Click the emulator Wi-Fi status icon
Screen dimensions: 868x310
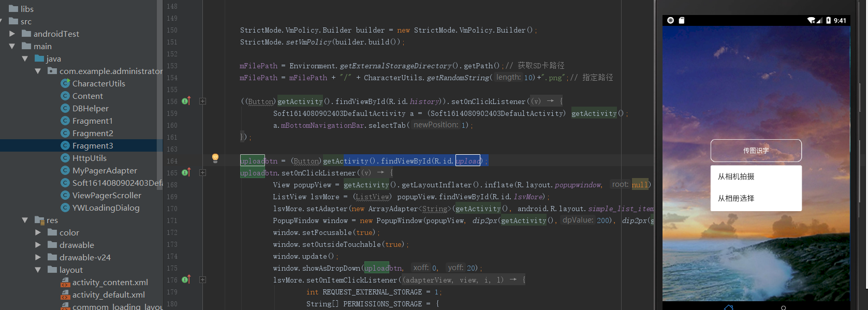click(x=811, y=20)
